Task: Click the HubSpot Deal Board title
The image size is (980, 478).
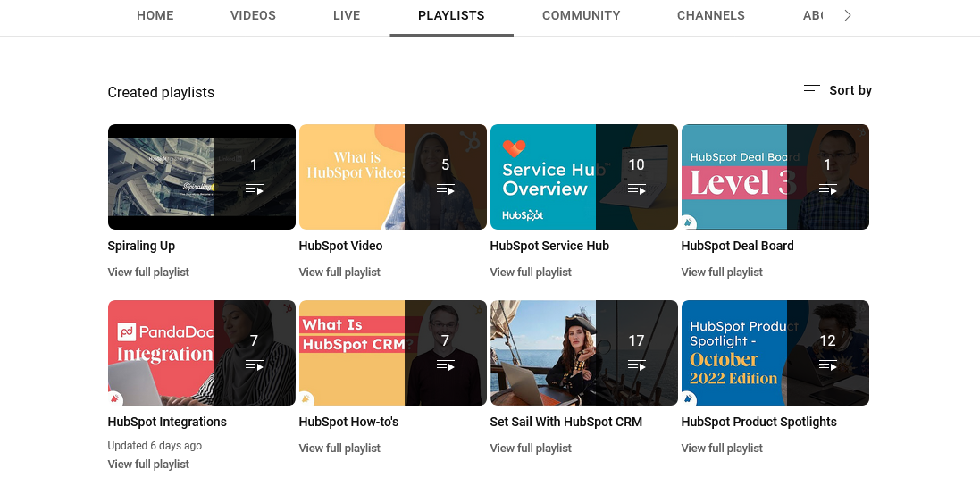Action: point(738,247)
